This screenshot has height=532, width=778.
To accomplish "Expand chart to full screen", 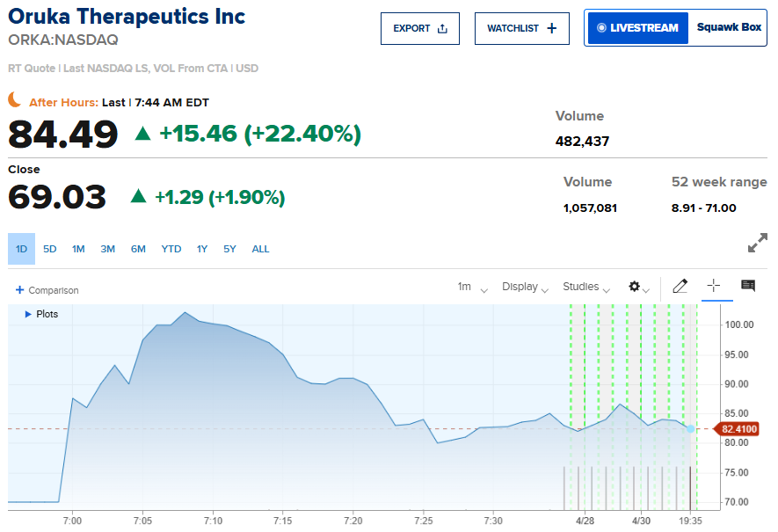I will 757,244.
